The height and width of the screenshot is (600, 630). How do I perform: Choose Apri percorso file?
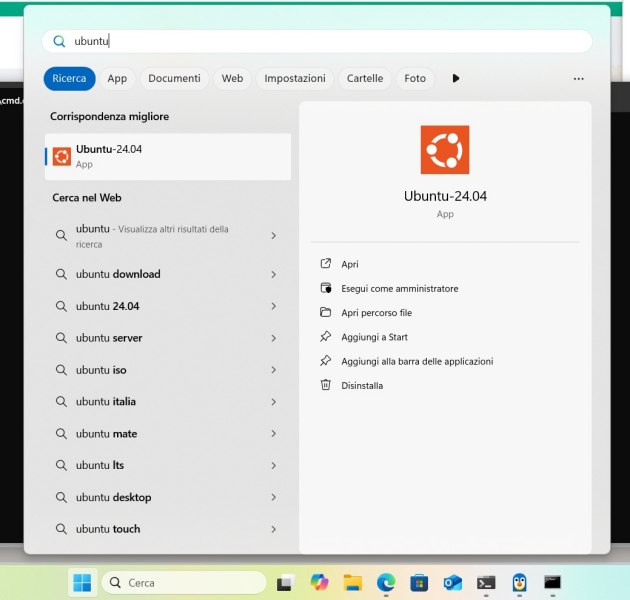(x=376, y=313)
